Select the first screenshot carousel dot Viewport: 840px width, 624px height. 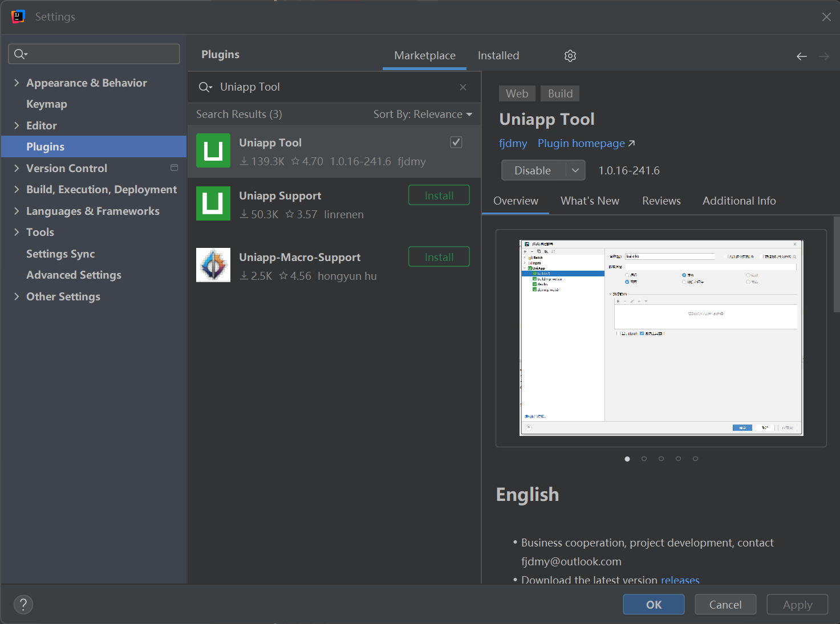pos(627,459)
